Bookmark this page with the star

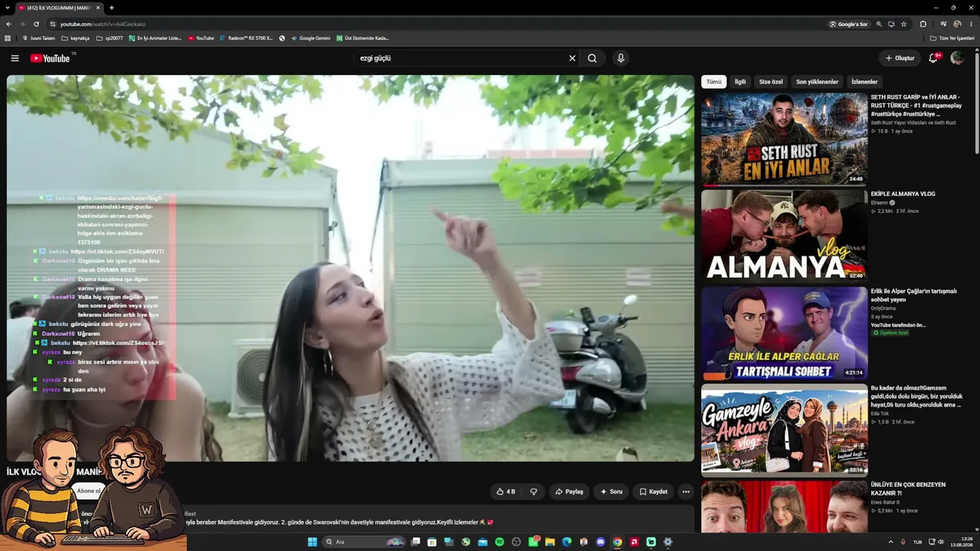[904, 24]
